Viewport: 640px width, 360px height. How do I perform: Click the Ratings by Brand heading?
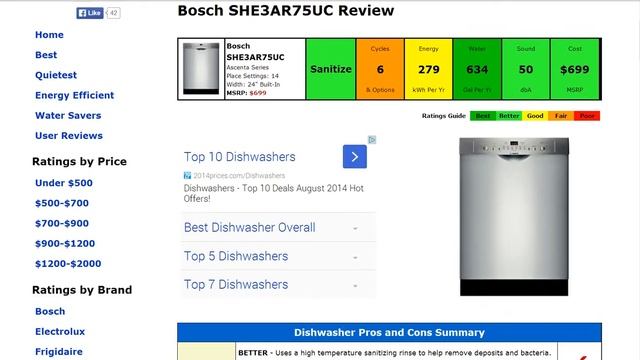(82, 290)
